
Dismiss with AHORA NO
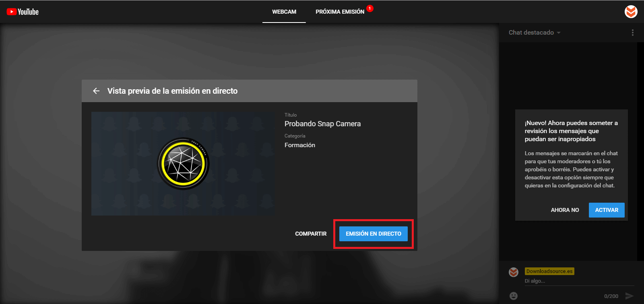(565, 210)
